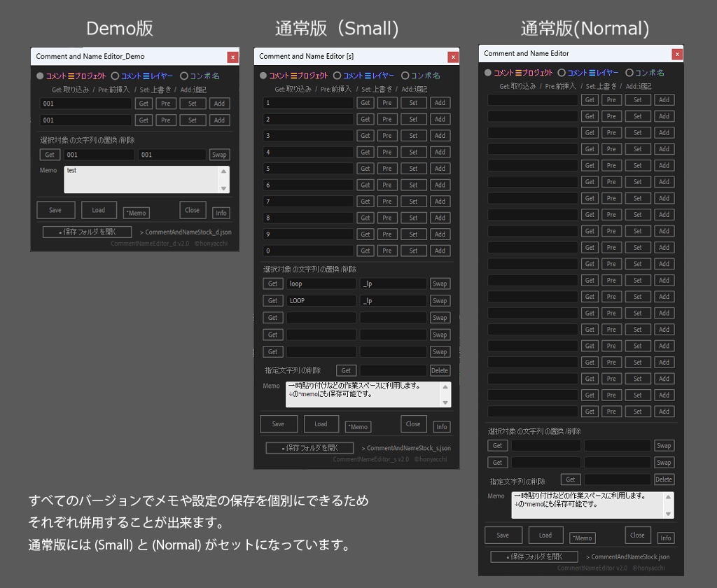Open Info in the Small editor
Screen dimensions: 717x588
pyautogui.click(x=442, y=426)
